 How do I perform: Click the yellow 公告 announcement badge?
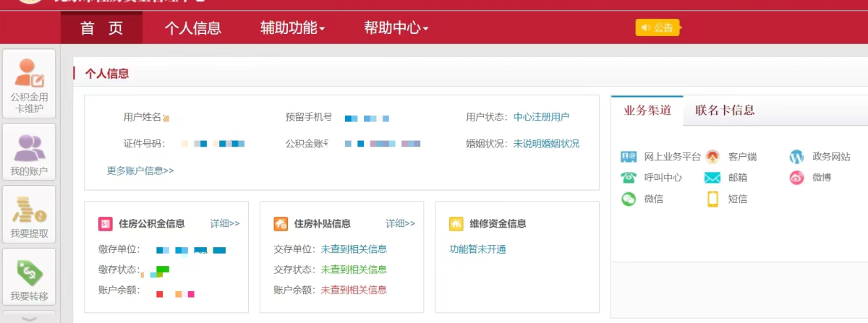point(658,27)
